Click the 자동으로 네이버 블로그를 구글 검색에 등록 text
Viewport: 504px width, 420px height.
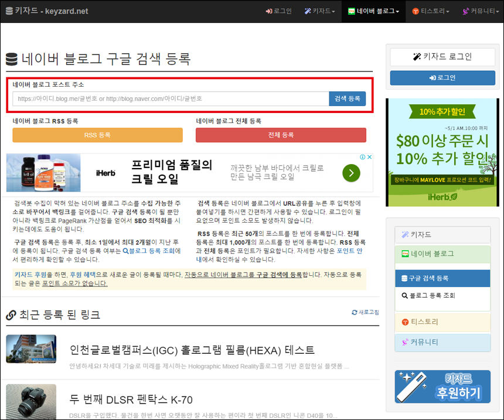[x=243, y=275]
